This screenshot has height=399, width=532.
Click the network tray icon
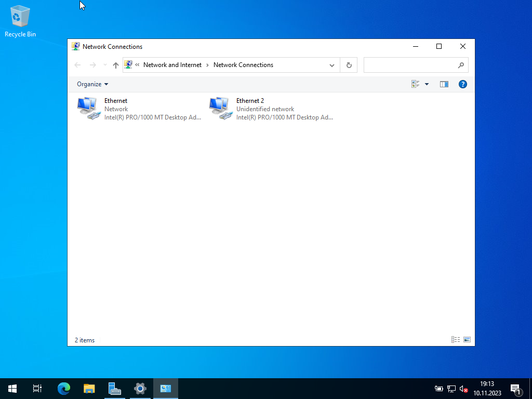click(x=451, y=389)
